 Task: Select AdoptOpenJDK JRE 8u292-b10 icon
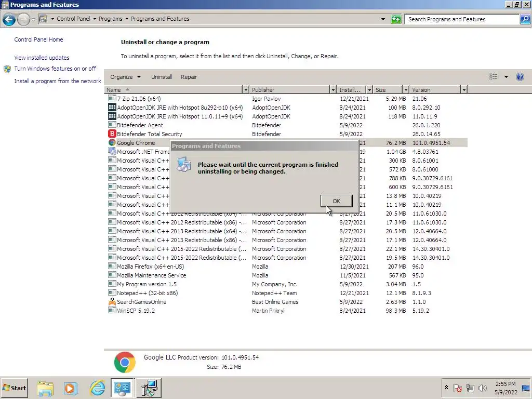click(112, 107)
